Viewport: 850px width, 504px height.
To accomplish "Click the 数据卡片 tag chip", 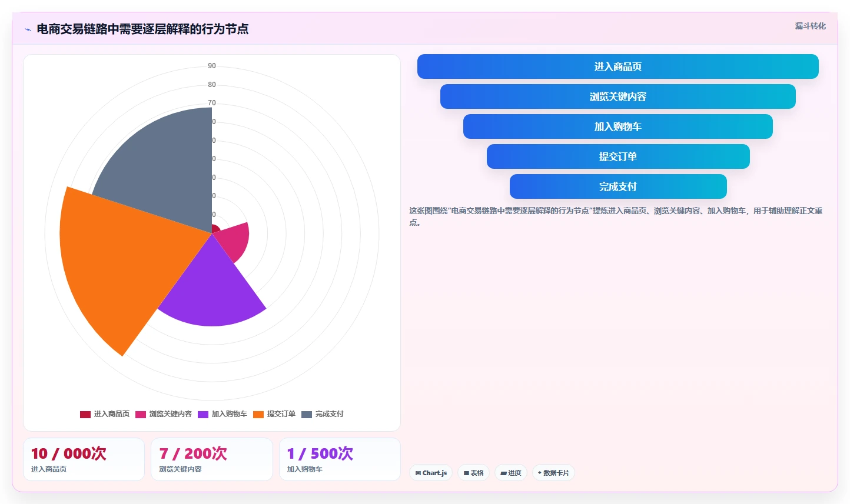I will 553,473.
